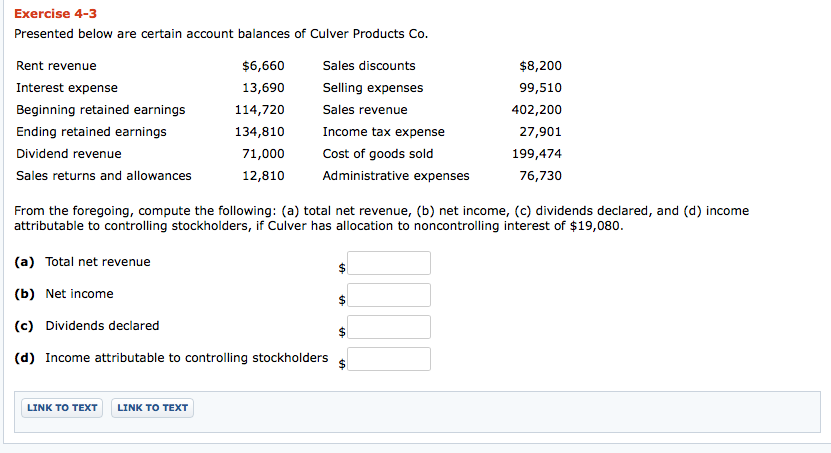Select the 13,690 interest expense value
Viewport: 831px width, 453px height.
click(x=263, y=88)
